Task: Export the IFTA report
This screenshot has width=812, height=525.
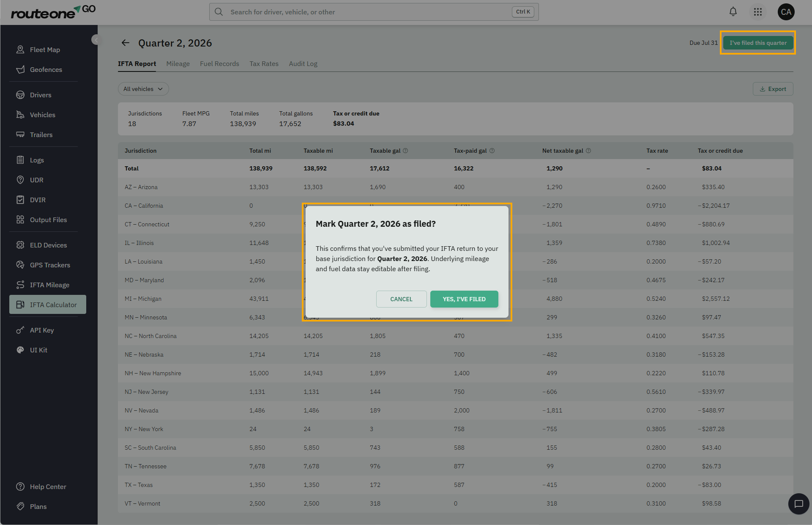Action: pyautogui.click(x=773, y=89)
